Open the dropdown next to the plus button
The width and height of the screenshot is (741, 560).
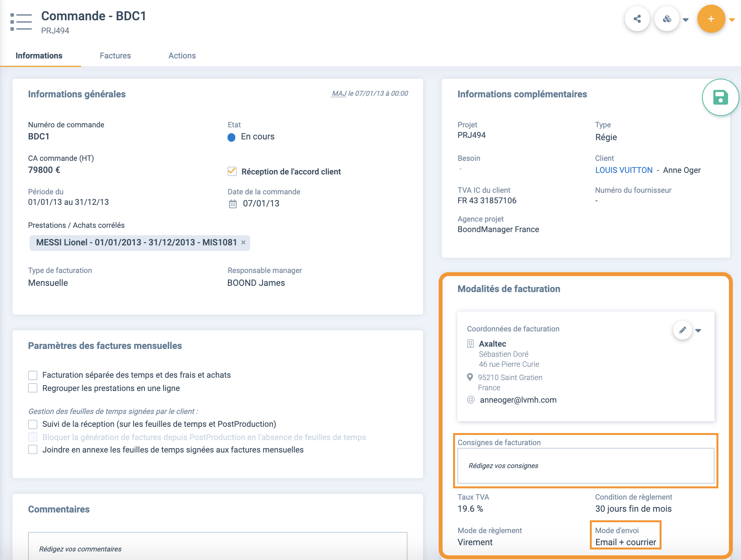(732, 20)
